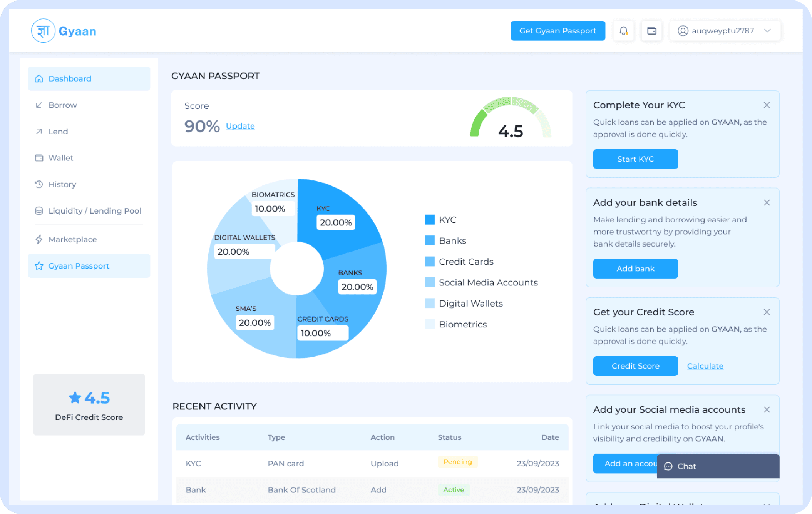This screenshot has height=514, width=812.
Task: Click the Update score link
Action: point(240,126)
